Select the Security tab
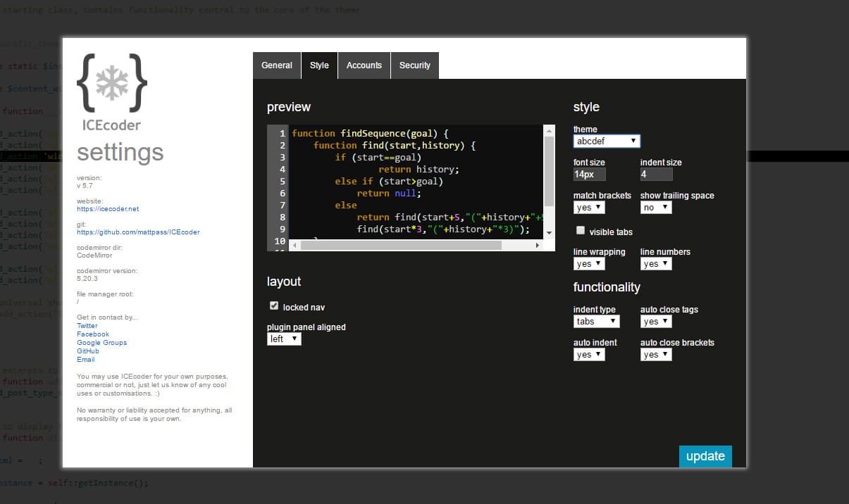The image size is (849, 504). click(414, 65)
